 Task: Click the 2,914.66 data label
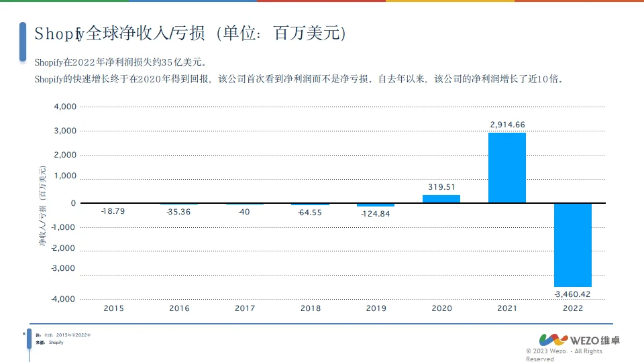point(507,125)
